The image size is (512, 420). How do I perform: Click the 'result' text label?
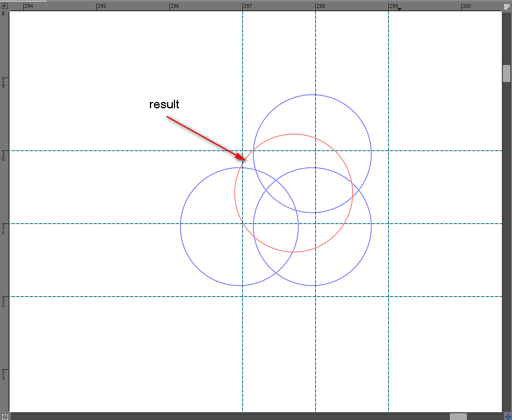pyautogui.click(x=164, y=104)
